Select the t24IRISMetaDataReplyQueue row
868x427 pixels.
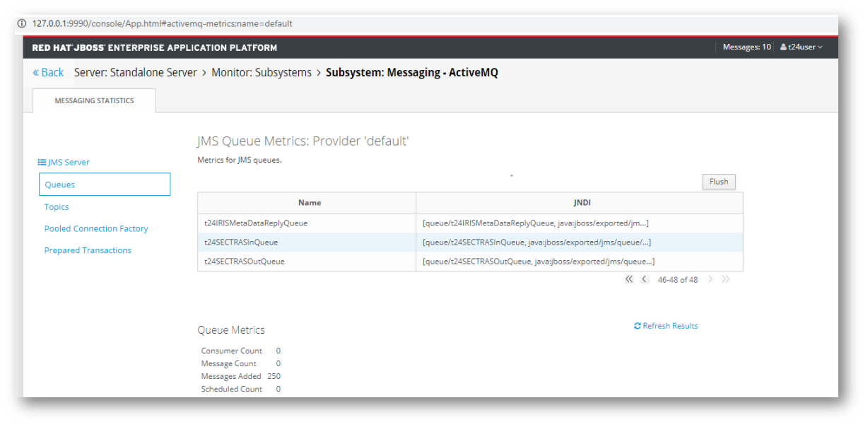(x=256, y=223)
